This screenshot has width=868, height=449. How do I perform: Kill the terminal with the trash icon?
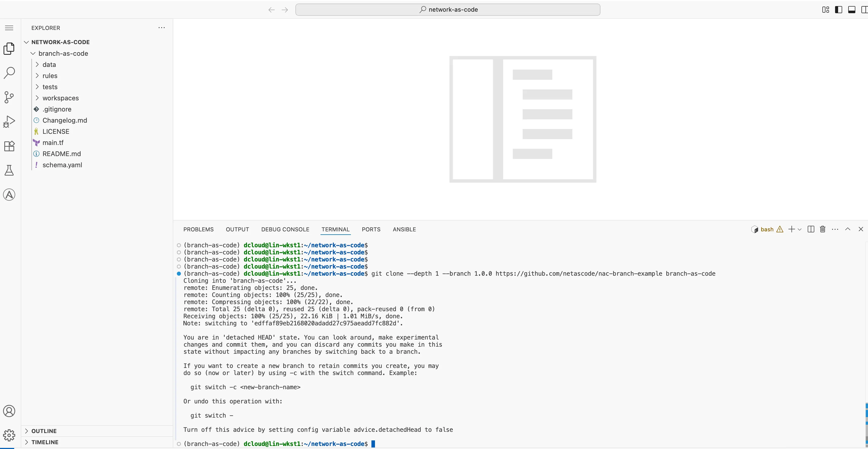coord(822,229)
